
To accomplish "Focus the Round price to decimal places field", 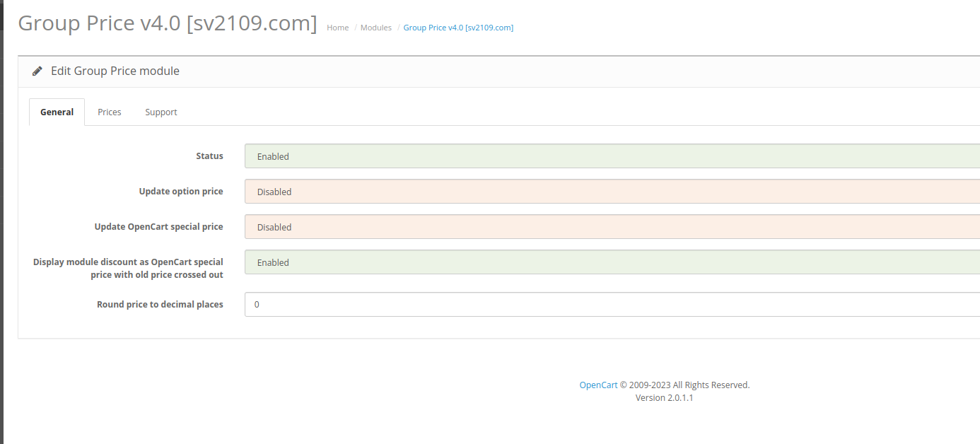I will 612,305.
